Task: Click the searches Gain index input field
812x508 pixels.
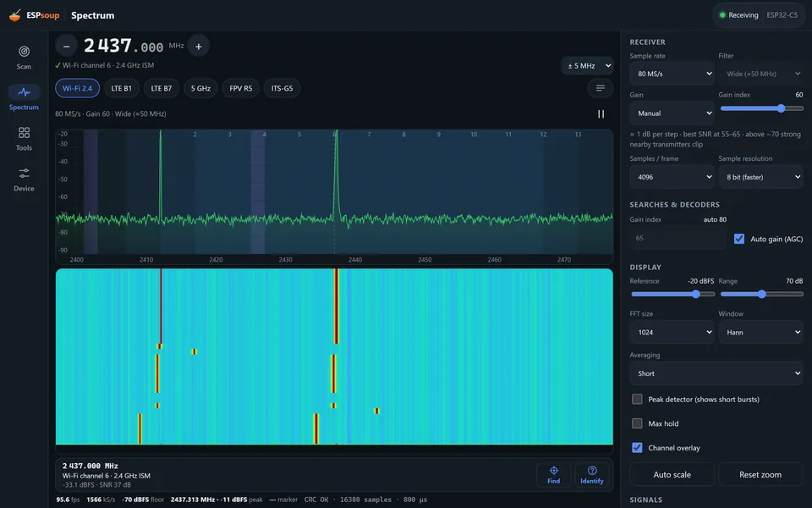Action: (678, 239)
